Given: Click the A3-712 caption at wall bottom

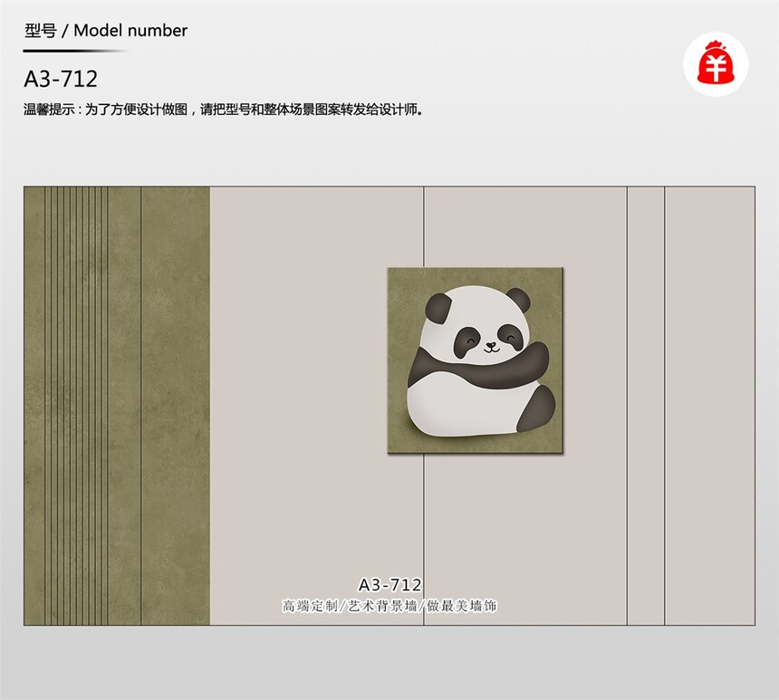Looking at the screenshot, I should tap(390, 585).
